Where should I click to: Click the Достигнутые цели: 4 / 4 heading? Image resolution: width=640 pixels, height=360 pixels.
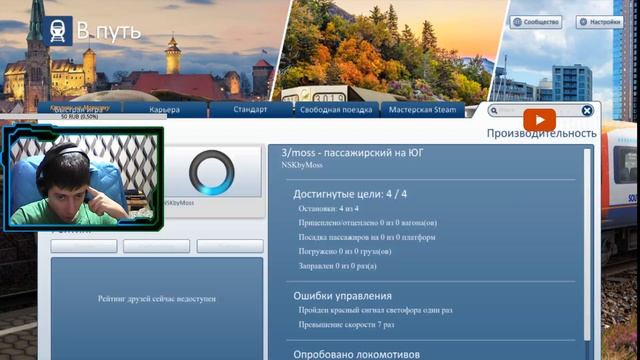click(350, 194)
